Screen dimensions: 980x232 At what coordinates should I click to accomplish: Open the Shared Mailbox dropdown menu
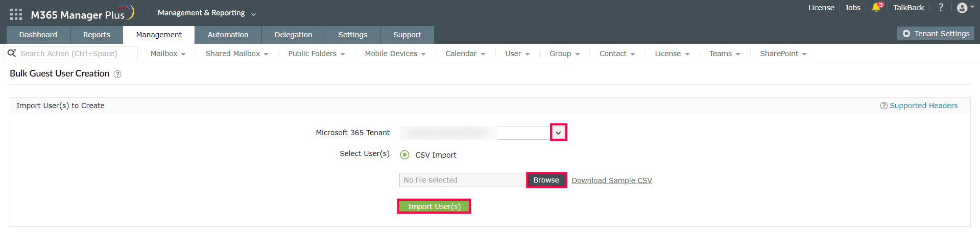coord(237,54)
